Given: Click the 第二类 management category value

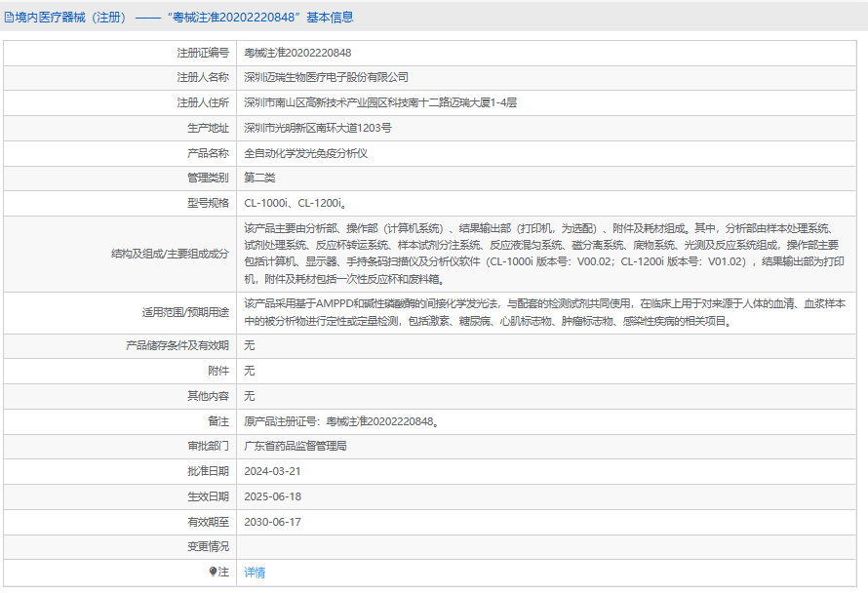Looking at the screenshot, I should (259, 178).
